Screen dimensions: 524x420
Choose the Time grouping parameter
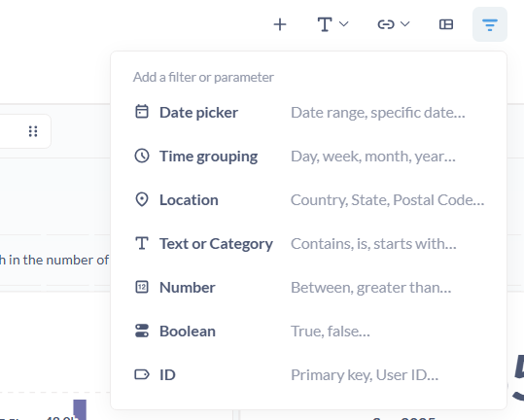(308, 156)
